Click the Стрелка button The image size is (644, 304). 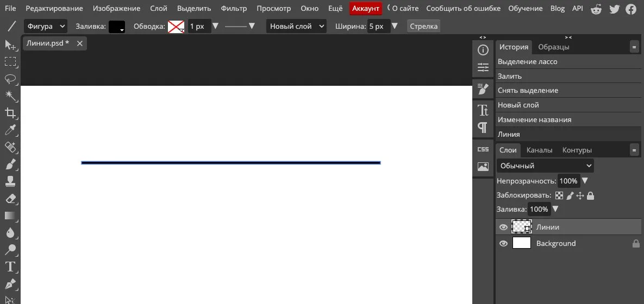(424, 26)
